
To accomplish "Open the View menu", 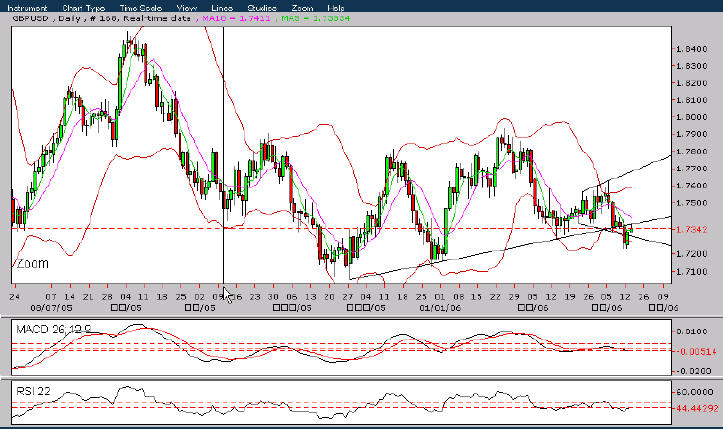I will coord(187,8).
